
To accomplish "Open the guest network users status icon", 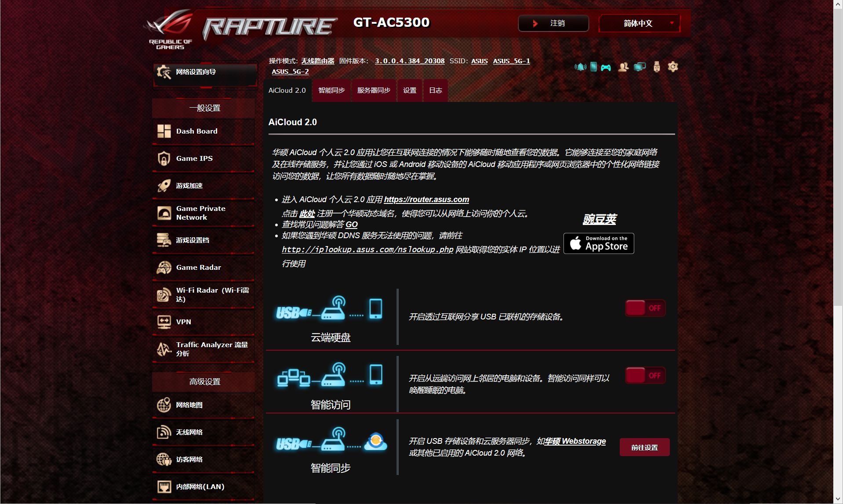I will tap(623, 67).
